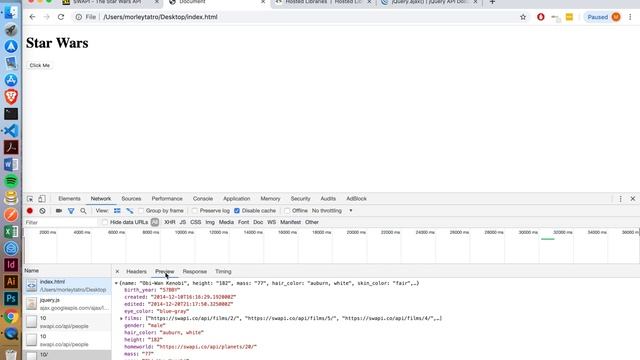
Task: Open DevTools more options menu
Action: [x=620, y=199]
